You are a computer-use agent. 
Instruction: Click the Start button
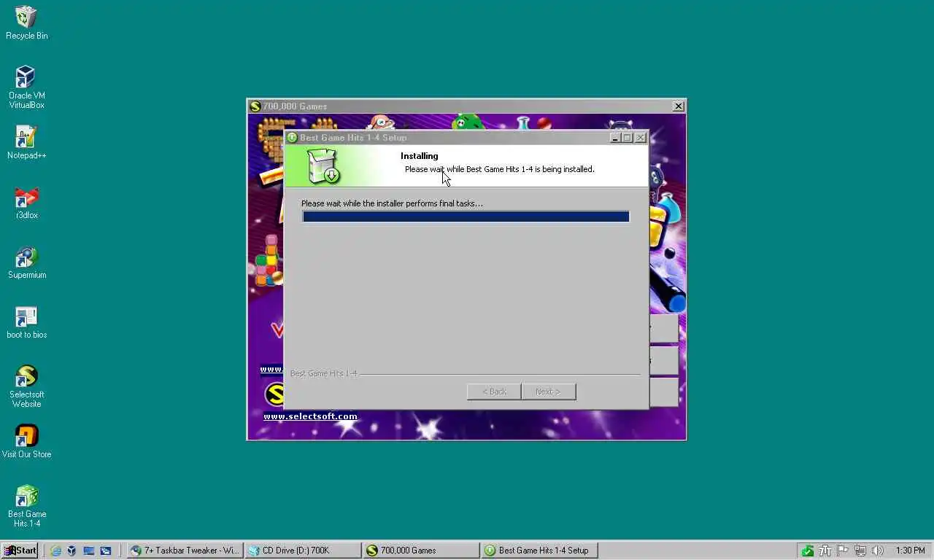pos(20,551)
